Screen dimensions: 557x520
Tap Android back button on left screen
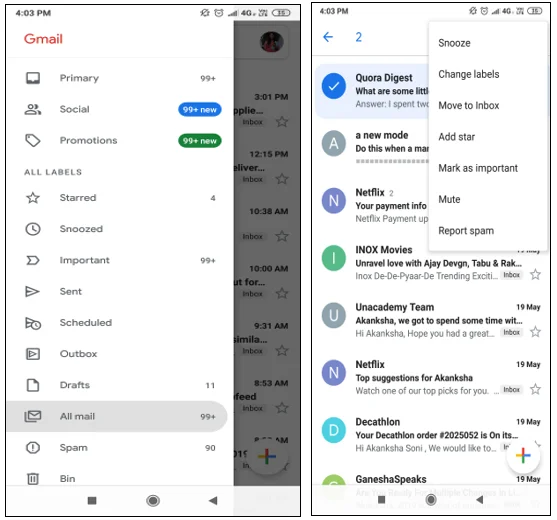pos(213,501)
